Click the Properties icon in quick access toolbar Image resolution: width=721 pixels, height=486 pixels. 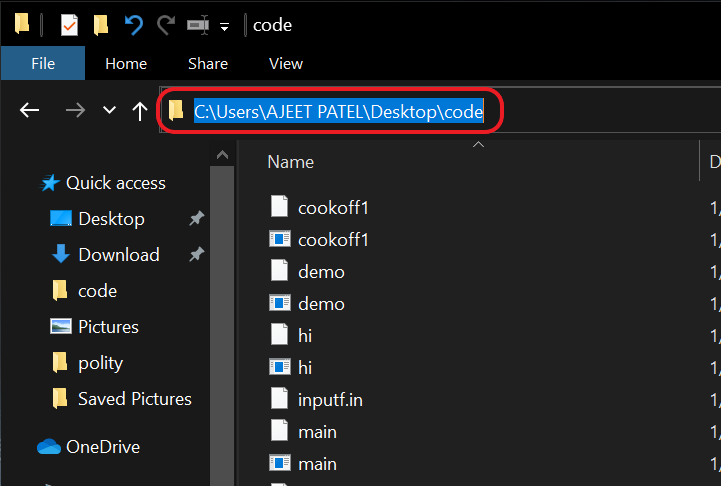point(69,25)
